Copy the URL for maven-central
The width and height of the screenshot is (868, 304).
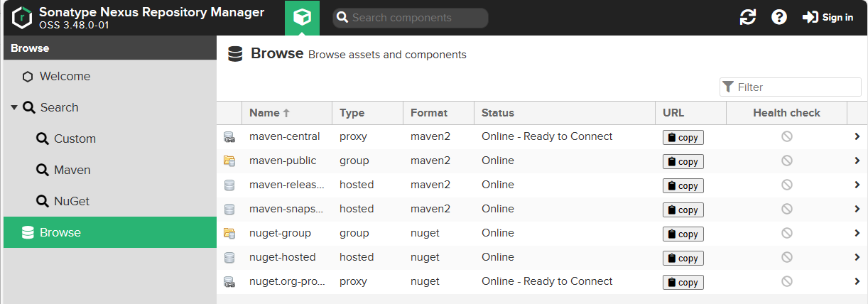point(683,138)
